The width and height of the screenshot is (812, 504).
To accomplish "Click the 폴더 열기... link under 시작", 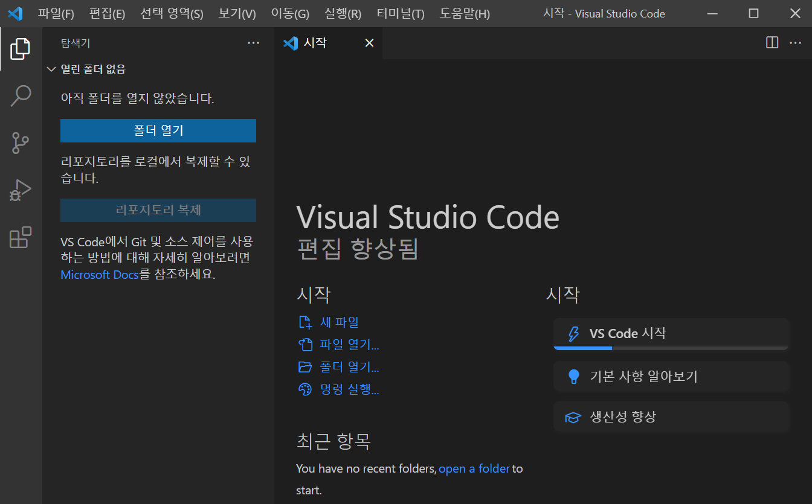I will 349,367.
